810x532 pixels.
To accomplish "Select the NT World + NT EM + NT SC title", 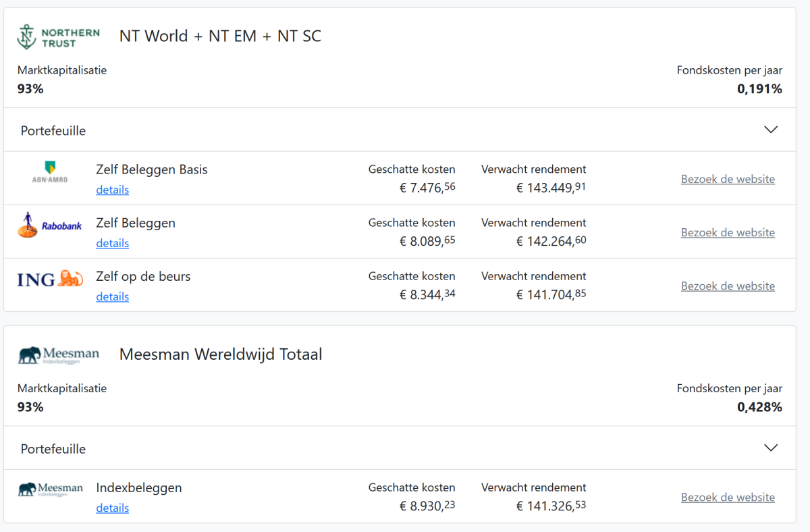I will 220,36.
